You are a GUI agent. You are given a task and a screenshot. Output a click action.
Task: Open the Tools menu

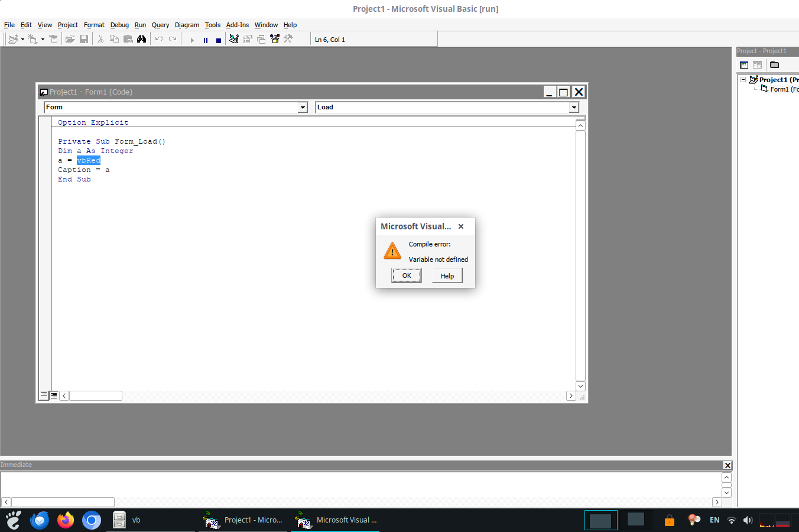[213, 25]
